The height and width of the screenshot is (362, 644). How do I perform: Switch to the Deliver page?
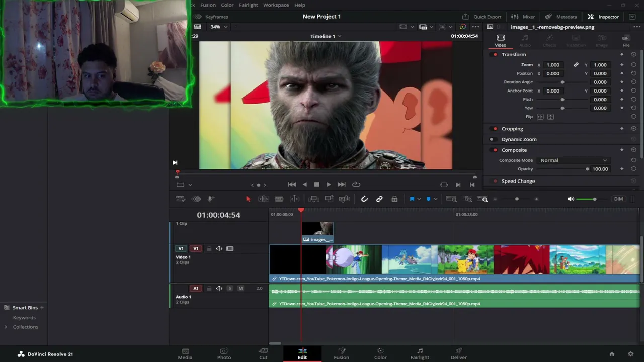[x=458, y=354]
